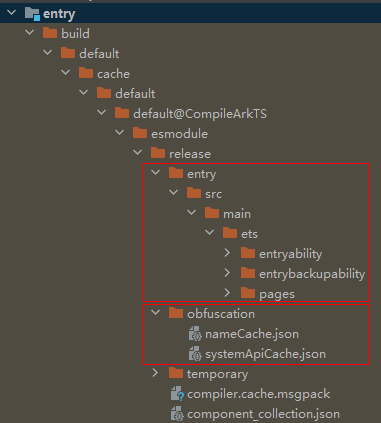This screenshot has height=423, width=381.
Task: Select the "ets" folder label
Action: [249, 234]
